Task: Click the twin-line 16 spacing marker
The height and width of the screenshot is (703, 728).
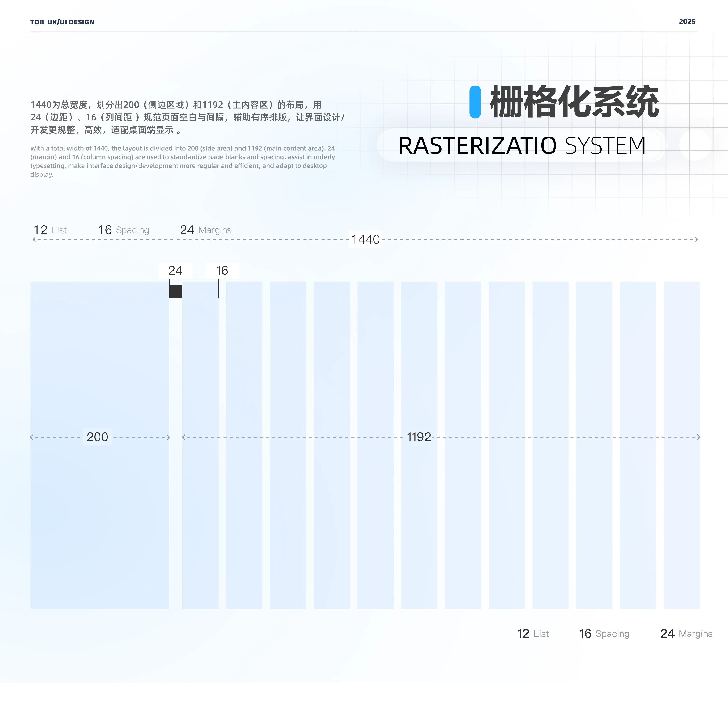Action: tap(222, 289)
